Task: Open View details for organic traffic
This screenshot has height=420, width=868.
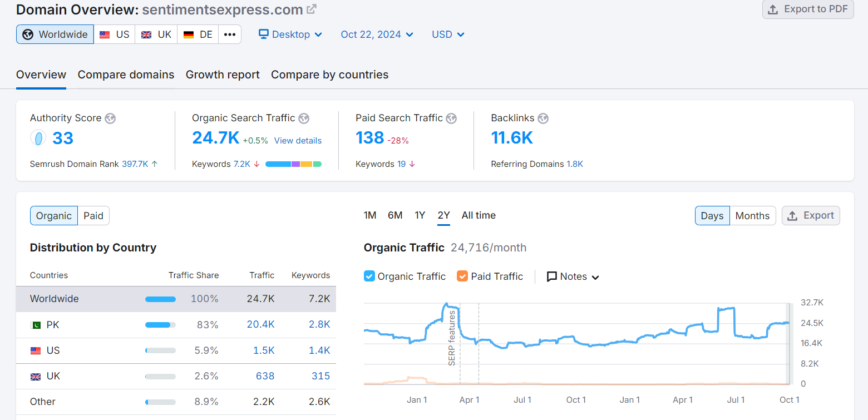Action: (x=298, y=141)
